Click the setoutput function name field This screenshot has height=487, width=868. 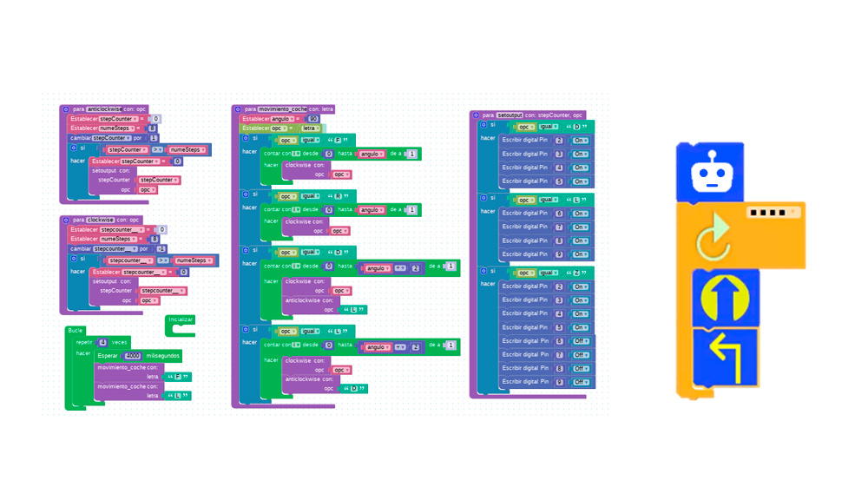[x=510, y=115]
